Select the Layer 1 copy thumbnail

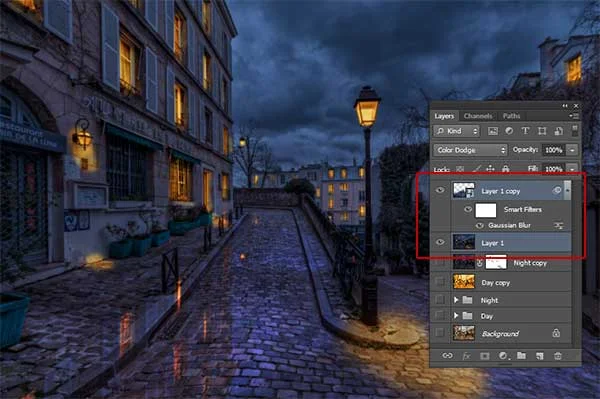point(464,190)
